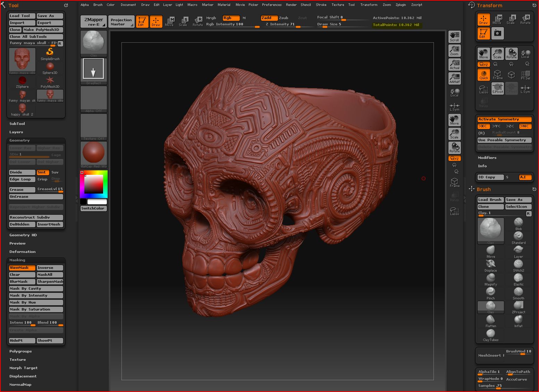The width and height of the screenshot is (539, 392).
Task: Select the PolyMesh3D tool
Action: tap(50, 82)
